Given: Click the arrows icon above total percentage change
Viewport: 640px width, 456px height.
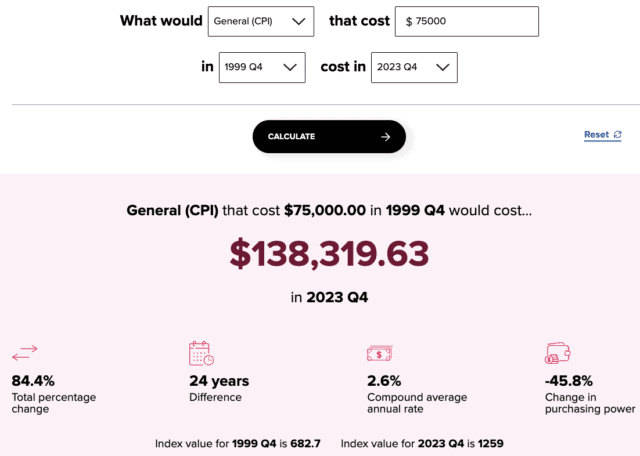Looking at the screenshot, I should coord(24,353).
